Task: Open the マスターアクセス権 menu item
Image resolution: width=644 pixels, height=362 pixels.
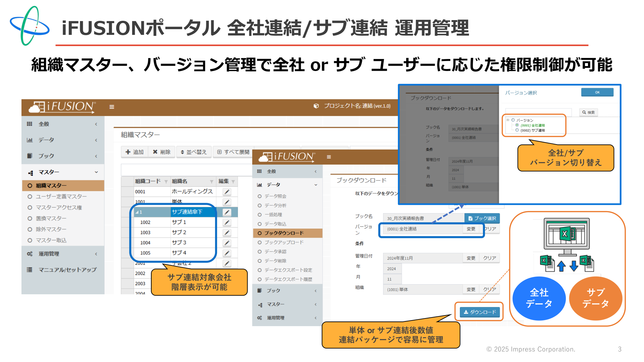Action: click(x=59, y=207)
